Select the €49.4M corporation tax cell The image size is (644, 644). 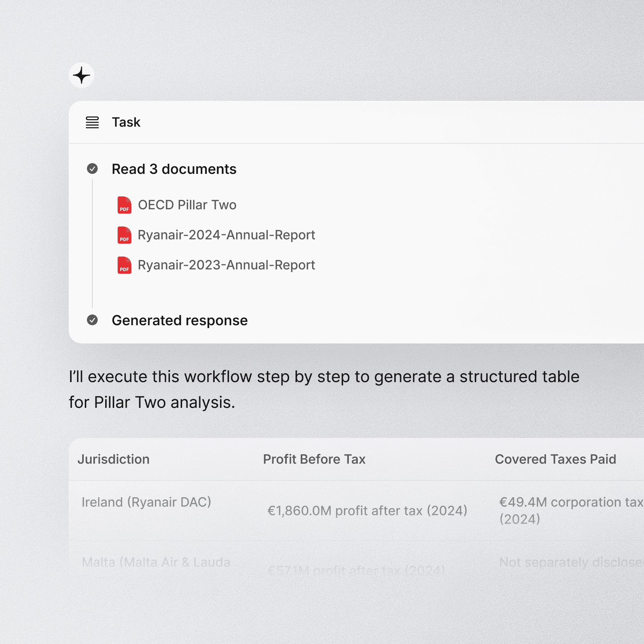click(571, 511)
